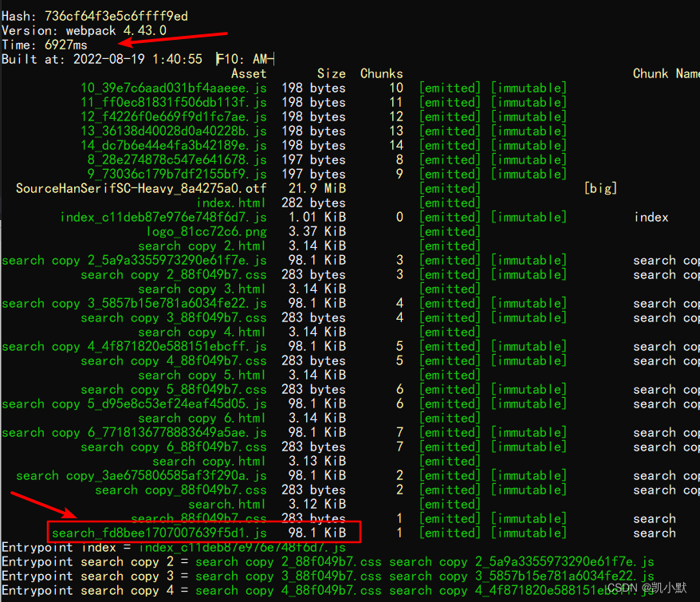
Task: Click the 3.37 KiB size value
Action: pyautogui.click(x=317, y=231)
